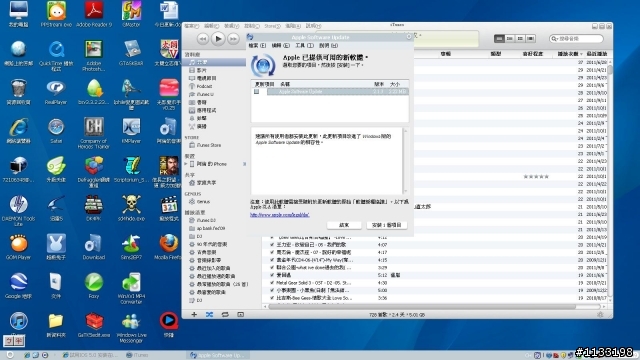The height and width of the screenshot is (360, 640).
Task: Switch iTunes to Cover Flow view
Action: pos(531,38)
